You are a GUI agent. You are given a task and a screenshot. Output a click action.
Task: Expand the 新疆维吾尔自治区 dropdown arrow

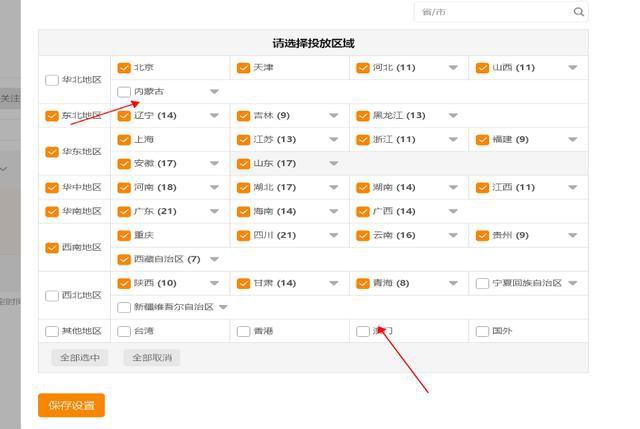tap(223, 307)
